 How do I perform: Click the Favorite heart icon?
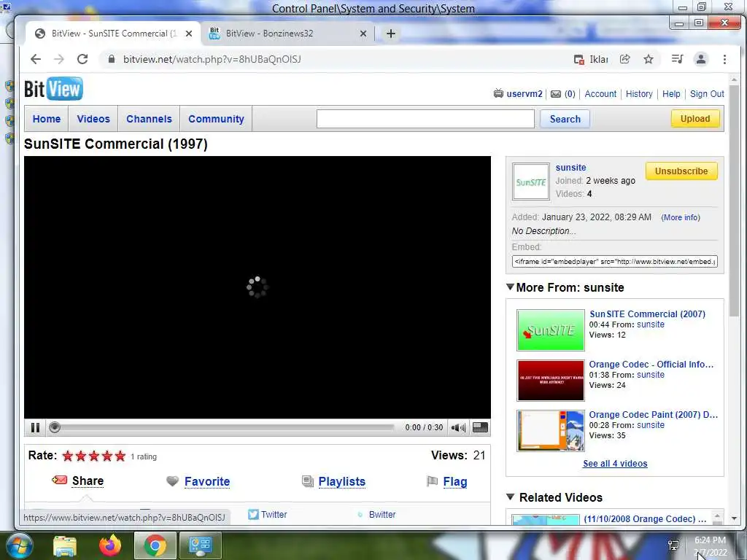pos(172,481)
